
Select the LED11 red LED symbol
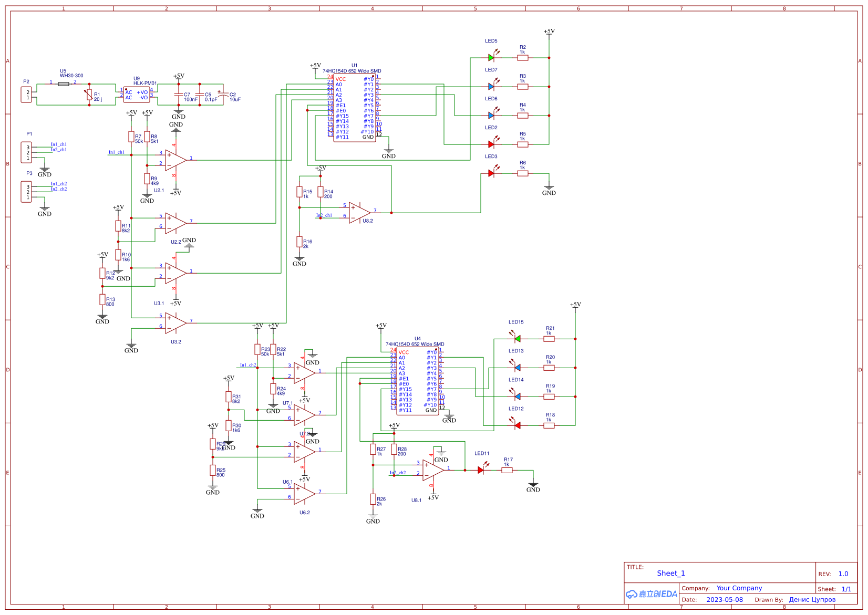pyautogui.click(x=481, y=471)
